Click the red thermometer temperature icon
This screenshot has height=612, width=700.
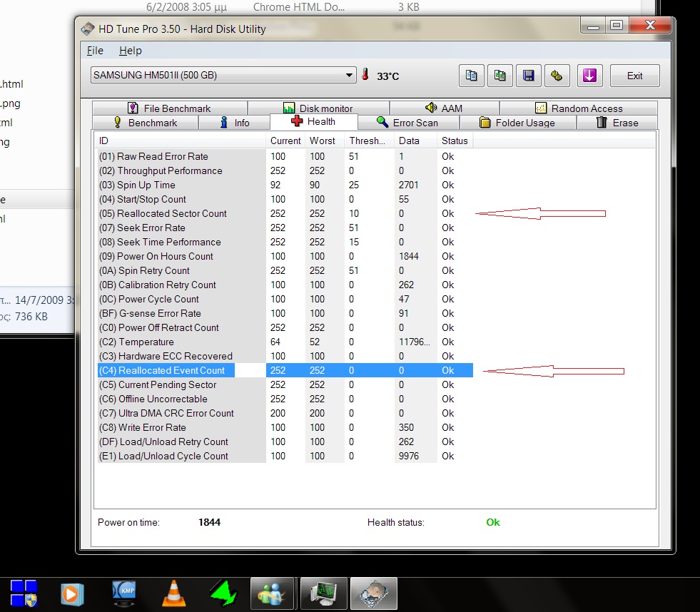[x=365, y=75]
